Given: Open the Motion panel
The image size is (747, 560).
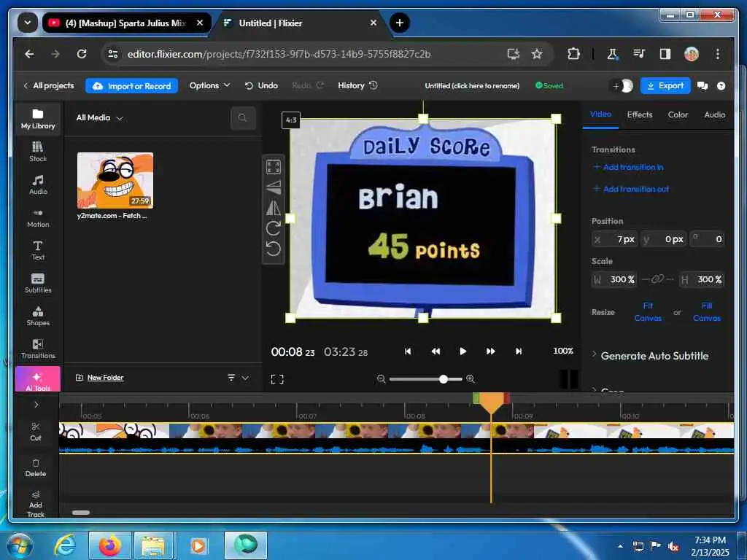Looking at the screenshot, I should 38,217.
